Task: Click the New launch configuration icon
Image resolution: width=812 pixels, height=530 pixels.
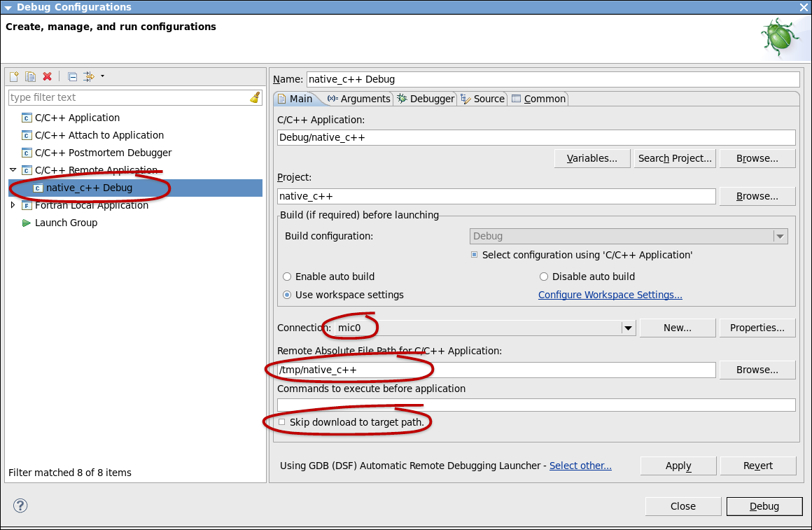Action: 14,76
